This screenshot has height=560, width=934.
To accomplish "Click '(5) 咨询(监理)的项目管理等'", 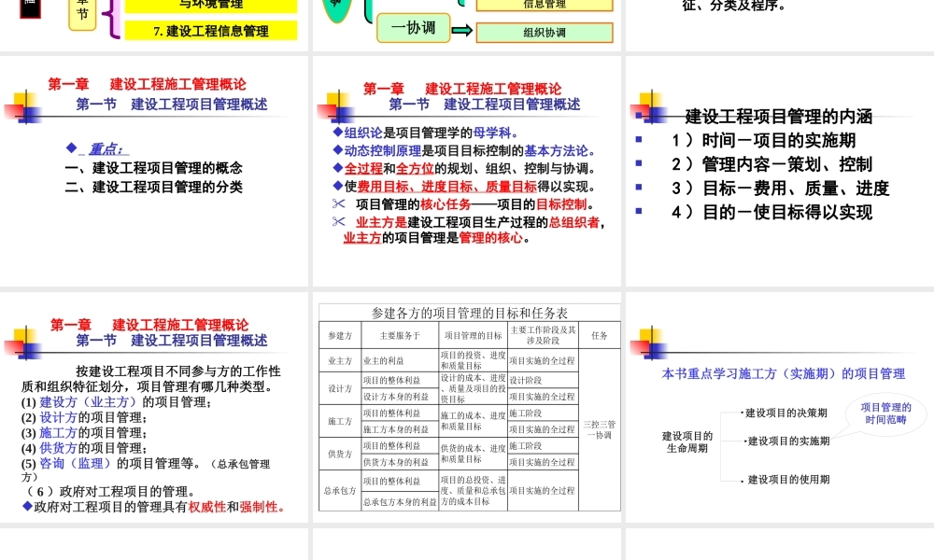I will (x=111, y=464).
